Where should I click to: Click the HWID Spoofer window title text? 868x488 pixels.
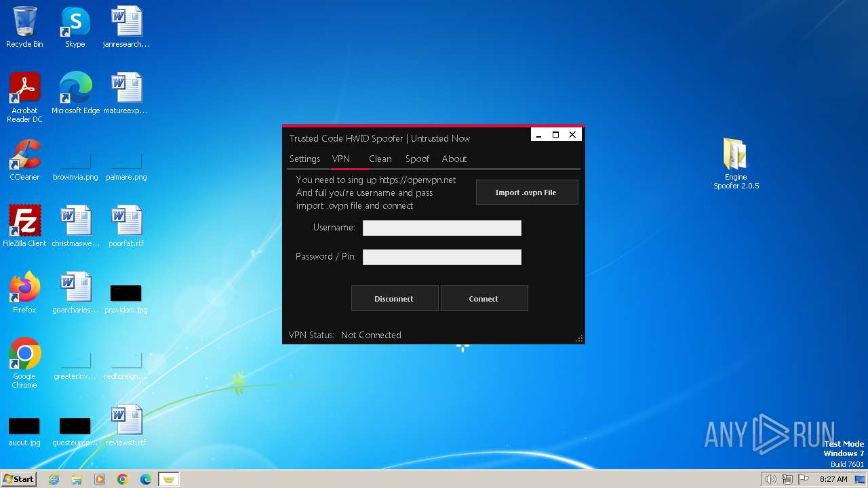coord(380,138)
